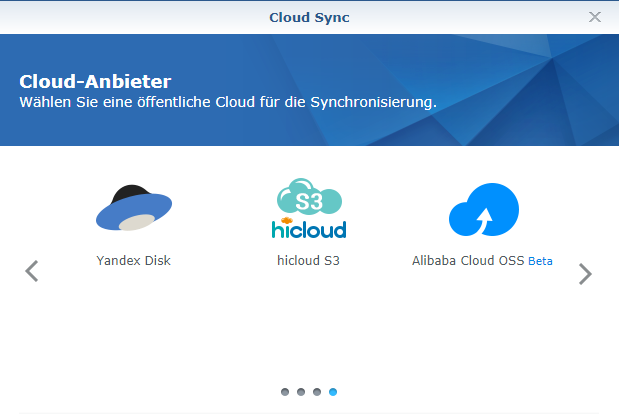
Task: Click the active fourth pagination dot
Action: 333,392
